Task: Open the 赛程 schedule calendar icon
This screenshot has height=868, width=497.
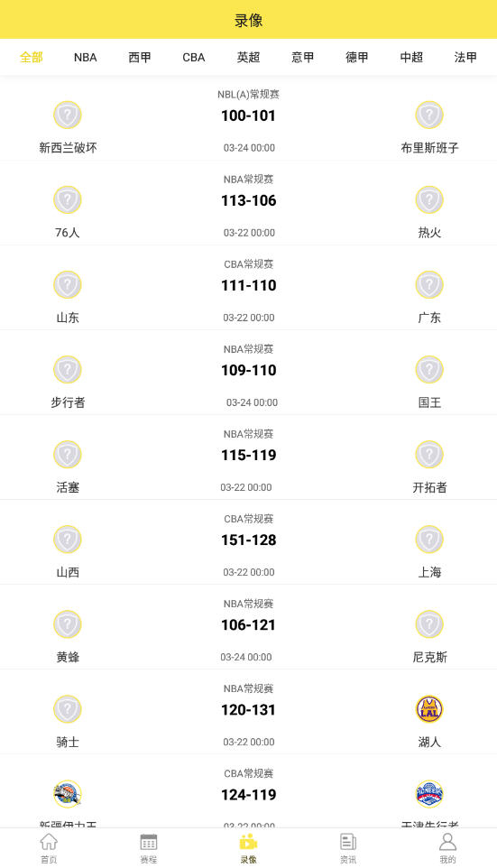Action: tap(148, 842)
